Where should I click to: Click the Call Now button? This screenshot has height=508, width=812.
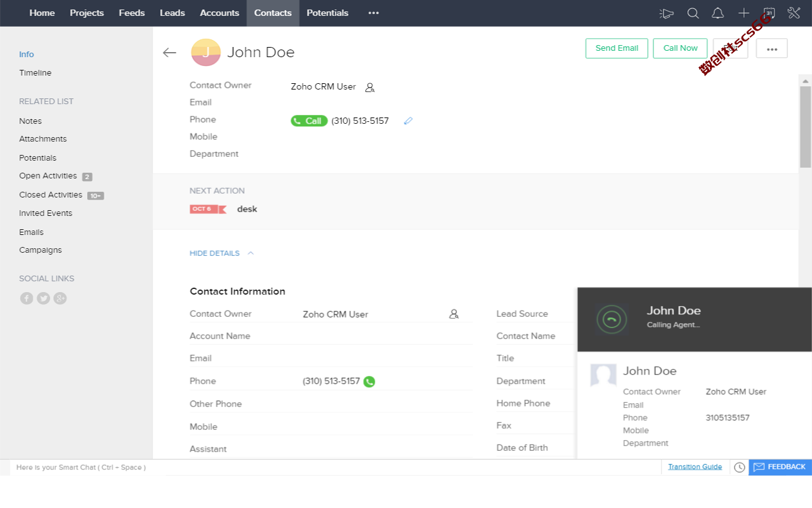(680, 48)
